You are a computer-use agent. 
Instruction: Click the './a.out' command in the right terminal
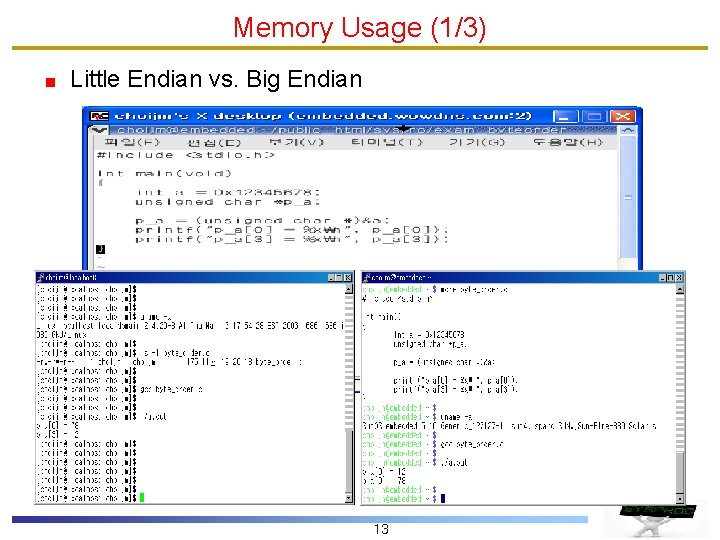[454, 462]
